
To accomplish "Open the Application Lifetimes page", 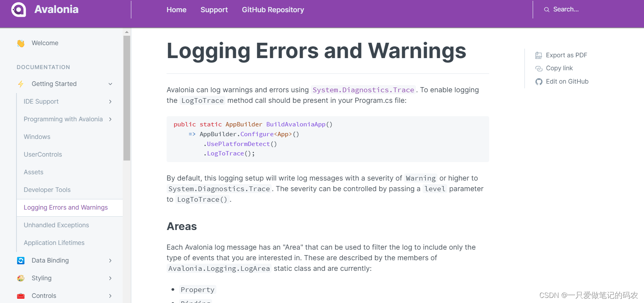I will 54,243.
